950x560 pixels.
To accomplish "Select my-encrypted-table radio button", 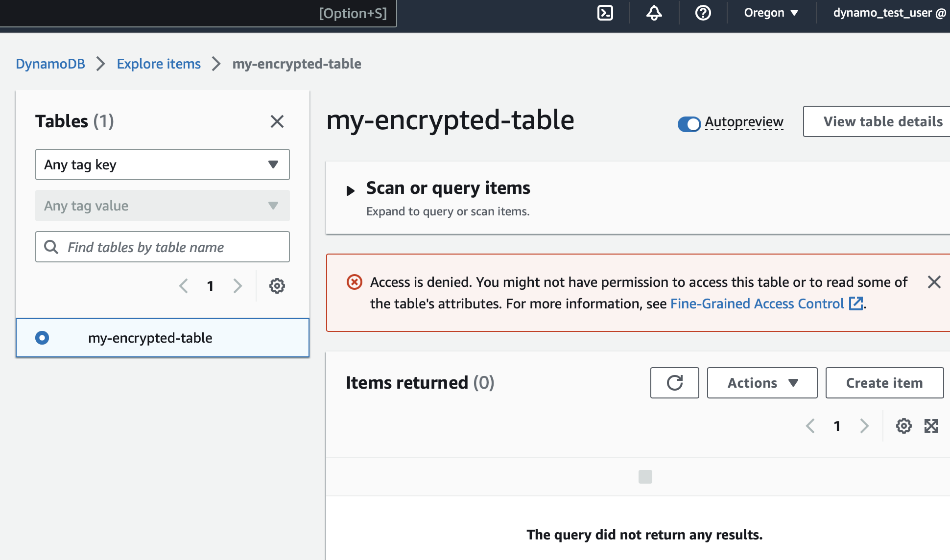I will 42,338.
